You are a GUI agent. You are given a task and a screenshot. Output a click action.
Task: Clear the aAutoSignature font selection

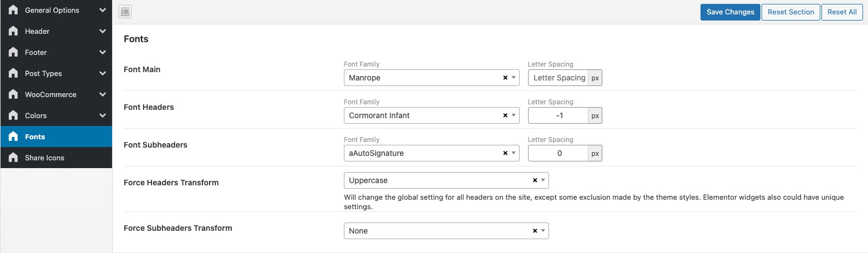pyautogui.click(x=505, y=153)
